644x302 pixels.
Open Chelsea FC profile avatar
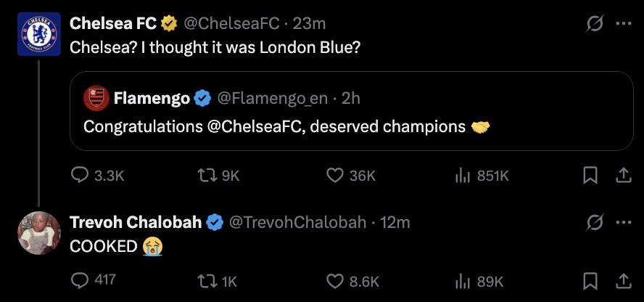38,34
